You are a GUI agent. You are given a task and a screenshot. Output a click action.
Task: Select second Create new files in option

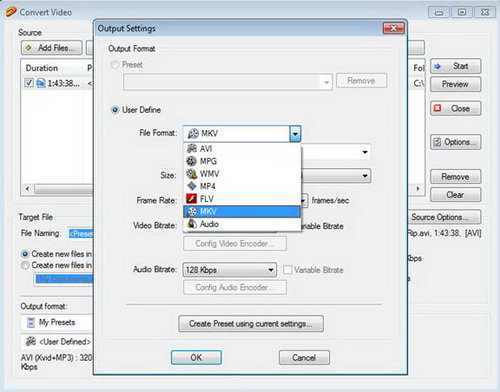(25, 265)
